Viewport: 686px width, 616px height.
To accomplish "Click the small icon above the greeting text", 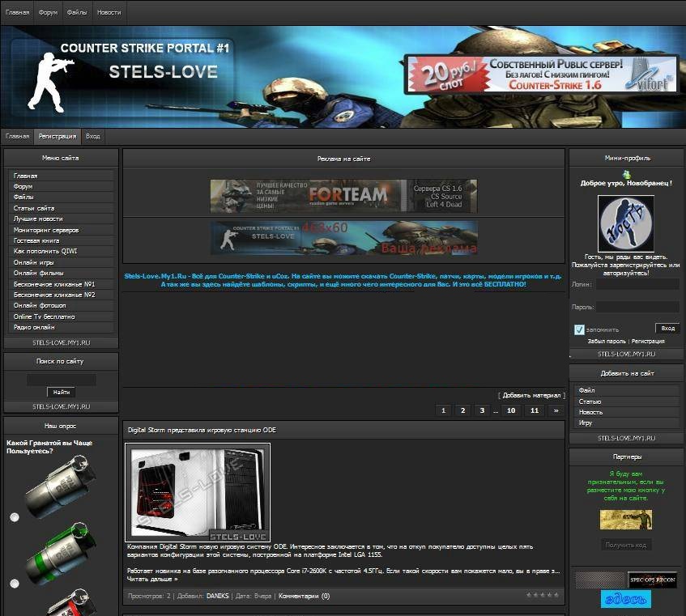I will coord(627,174).
